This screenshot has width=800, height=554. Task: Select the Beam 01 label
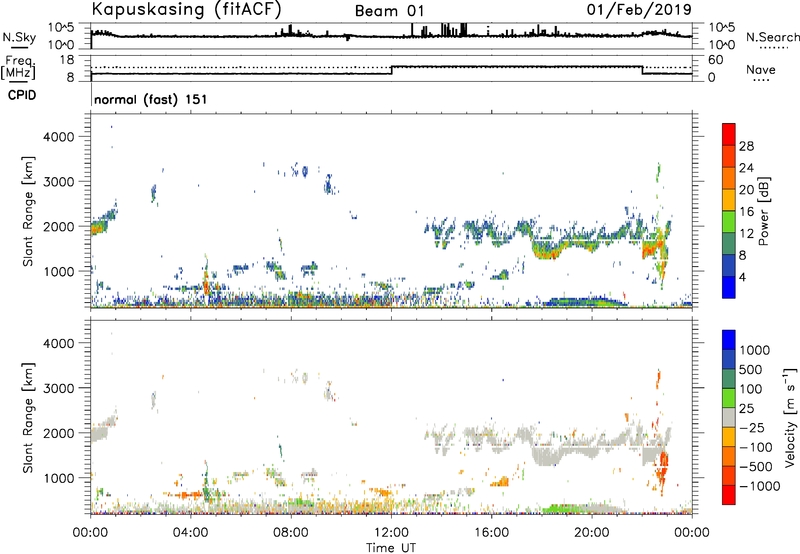pos(389,11)
